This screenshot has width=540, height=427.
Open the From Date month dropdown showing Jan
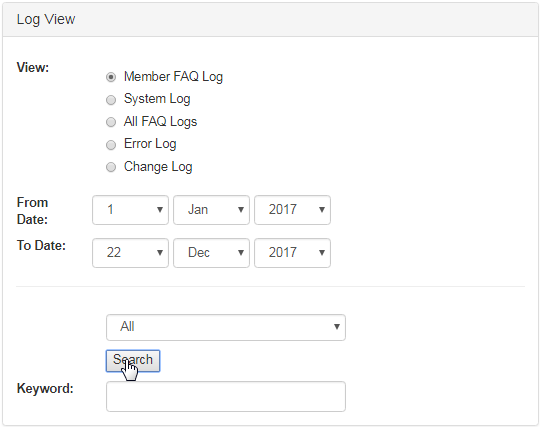(211, 210)
